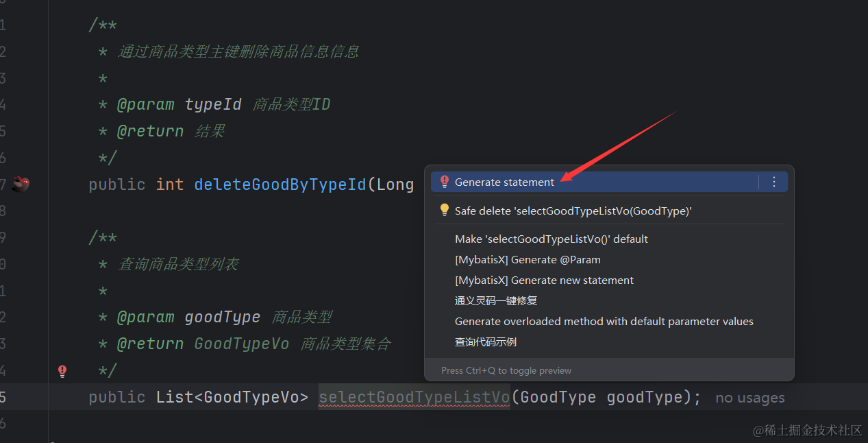Select the Generate statement intention

504,182
